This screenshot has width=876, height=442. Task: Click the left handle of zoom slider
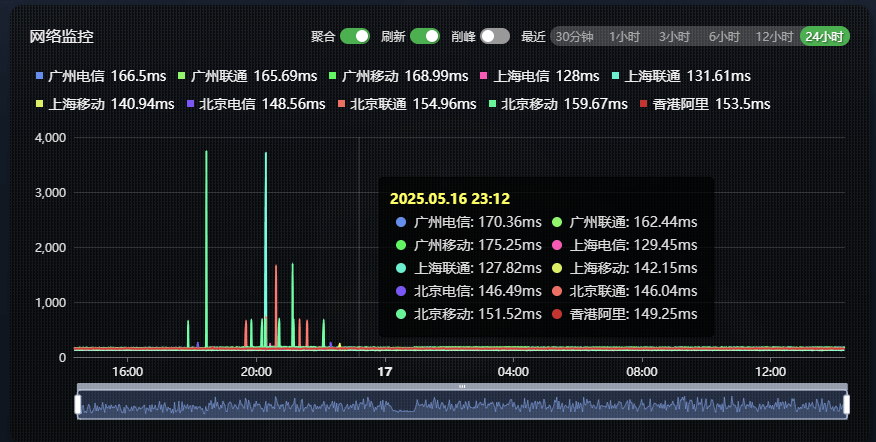pos(77,404)
